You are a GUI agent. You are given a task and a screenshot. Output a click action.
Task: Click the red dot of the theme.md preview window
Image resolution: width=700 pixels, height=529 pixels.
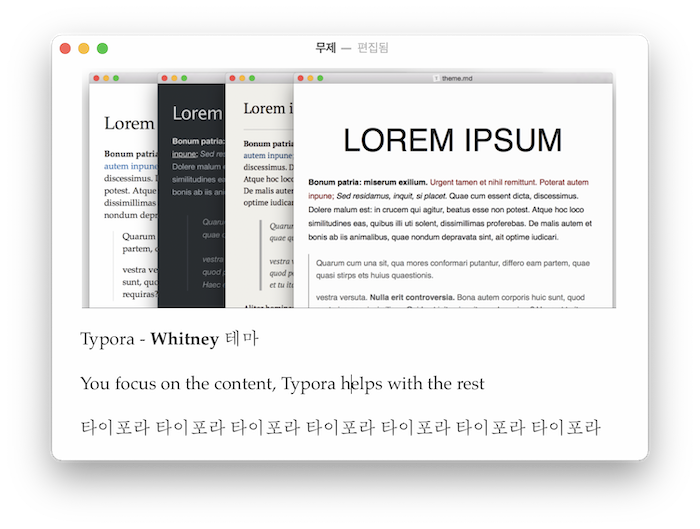pos(300,78)
